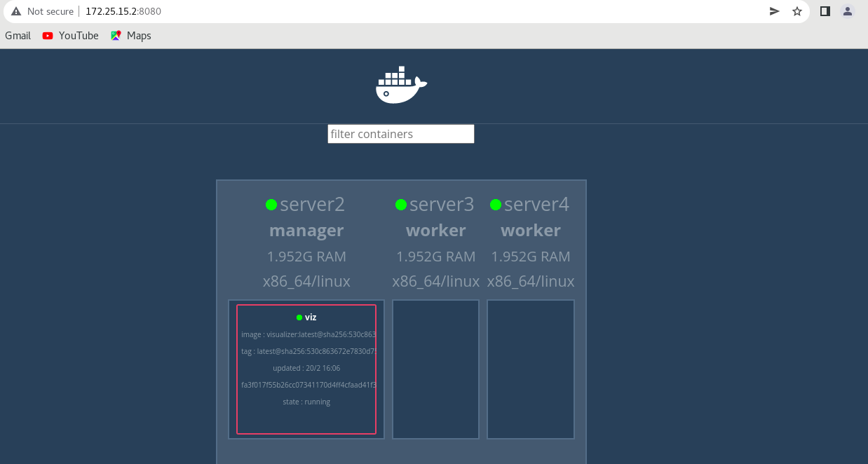Click server4's x86_64/linux text
Viewport: 868px width, 464px height.
point(531,282)
